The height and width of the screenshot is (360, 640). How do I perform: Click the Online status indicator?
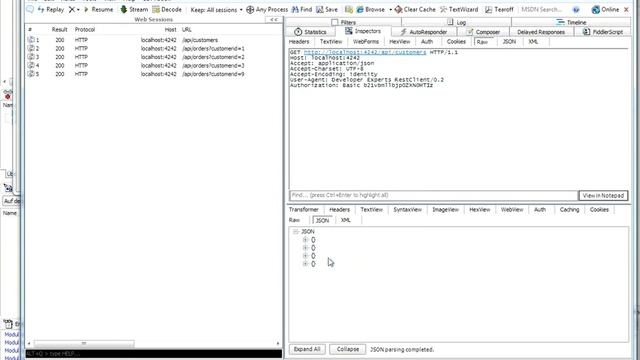pyautogui.click(x=605, y=9)
